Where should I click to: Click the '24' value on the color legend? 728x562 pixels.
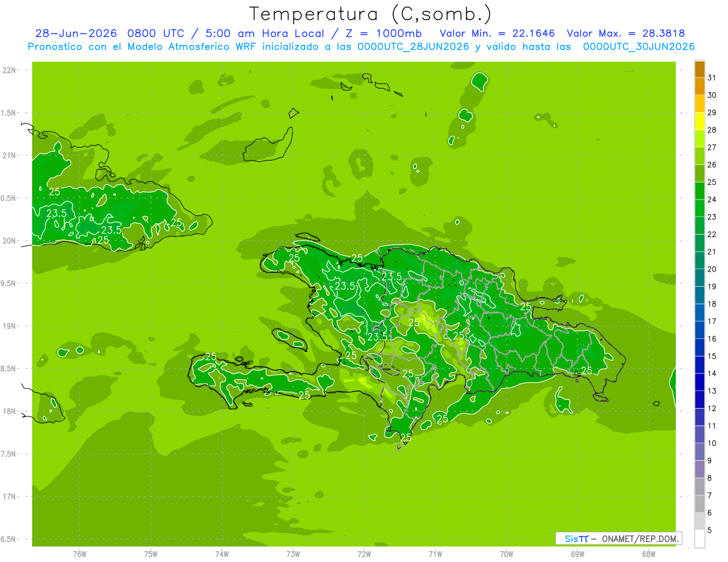(712, 199)
